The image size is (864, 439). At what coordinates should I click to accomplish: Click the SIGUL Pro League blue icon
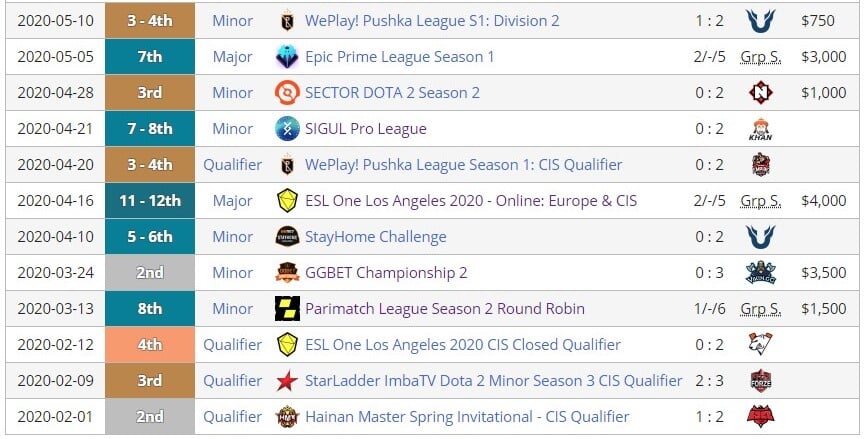[287, 128]
